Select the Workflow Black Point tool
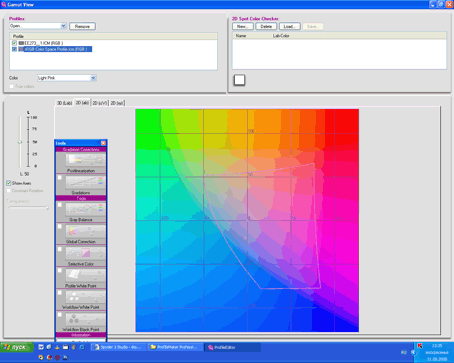The image size is (454, 363). (85, 319)
